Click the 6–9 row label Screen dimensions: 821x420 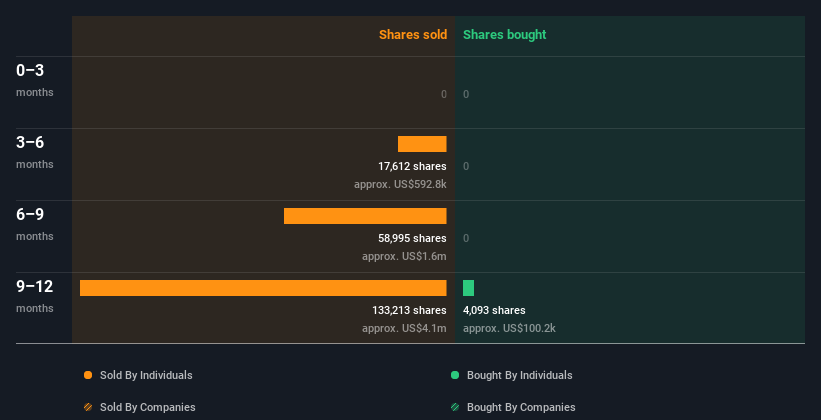30,214
